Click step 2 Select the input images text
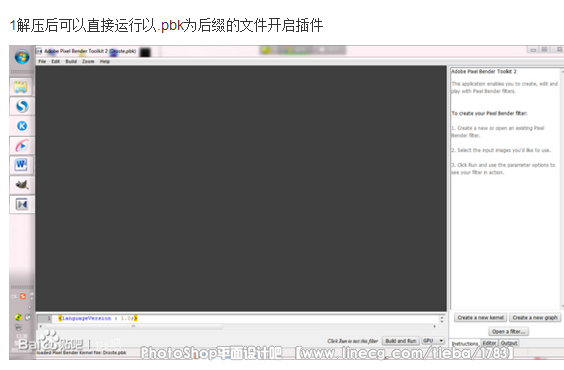564x370 pixels. 501,150
